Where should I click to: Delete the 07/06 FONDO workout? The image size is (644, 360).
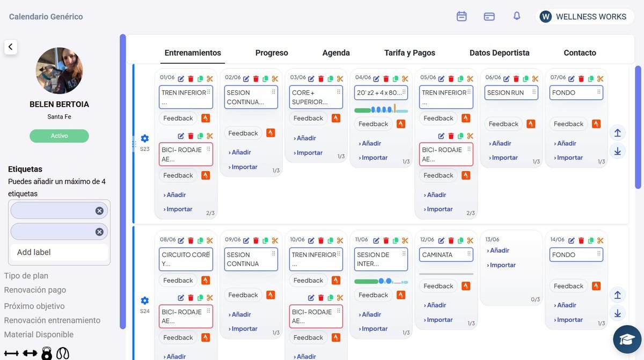pyautogui.click(x=581, y=79)
